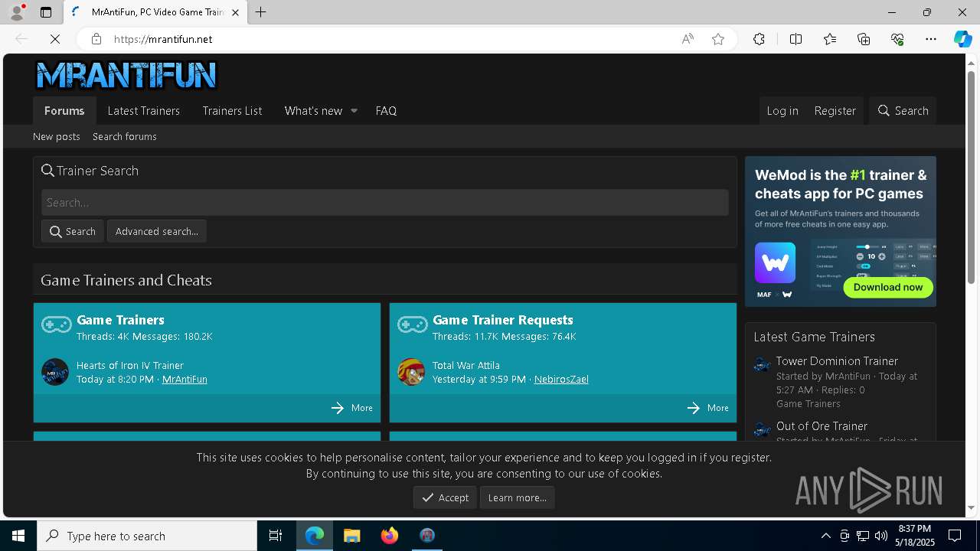Screen dimensions: 980x551
Task: View NebirosZael user profile
Action: tap(561, 379)
